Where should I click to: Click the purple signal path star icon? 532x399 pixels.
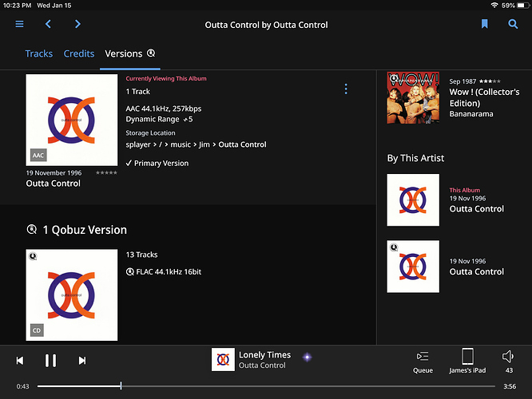(307, 357)
